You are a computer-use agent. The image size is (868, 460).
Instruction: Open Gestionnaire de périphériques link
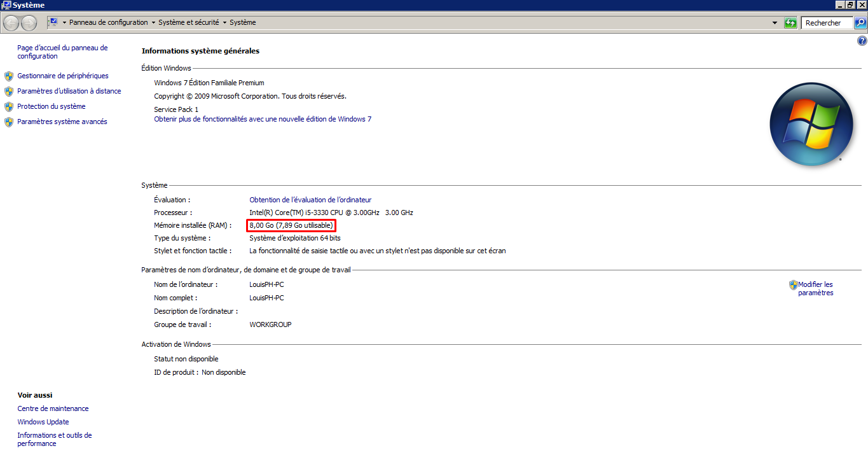[x=63, y=76]
